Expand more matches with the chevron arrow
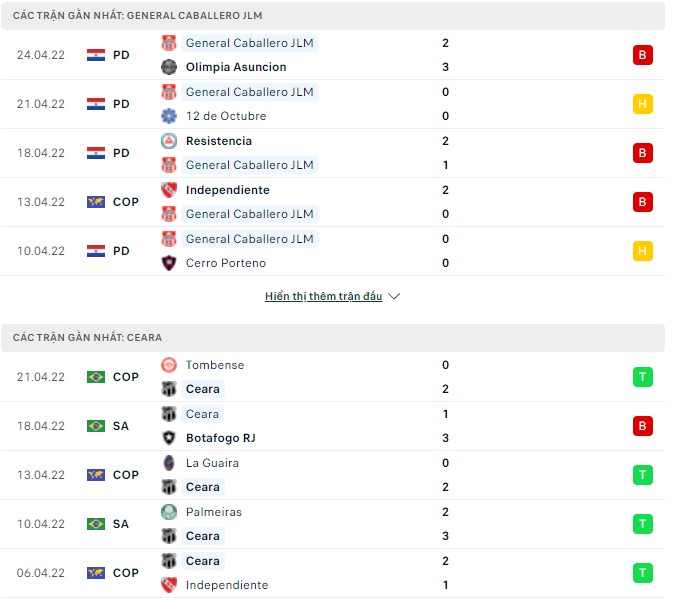Image resolution: width=673 pixels, height=601 pixels. [394, 297]
